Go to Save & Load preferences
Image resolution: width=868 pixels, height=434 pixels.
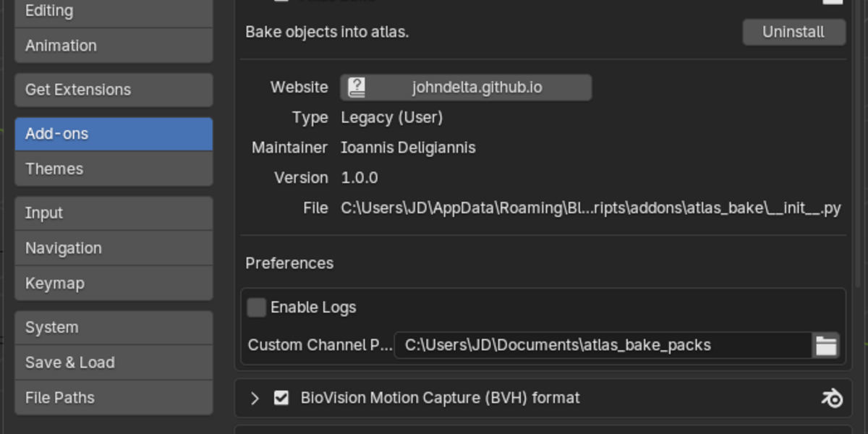(x=114, y=362)
